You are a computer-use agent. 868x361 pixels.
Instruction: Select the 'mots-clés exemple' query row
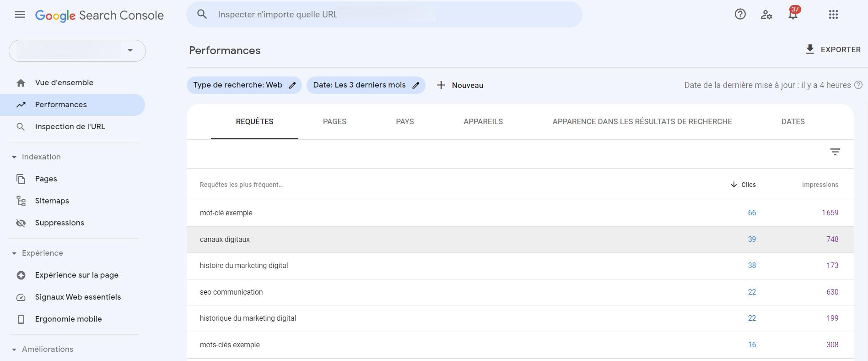[x=520, y=345]
